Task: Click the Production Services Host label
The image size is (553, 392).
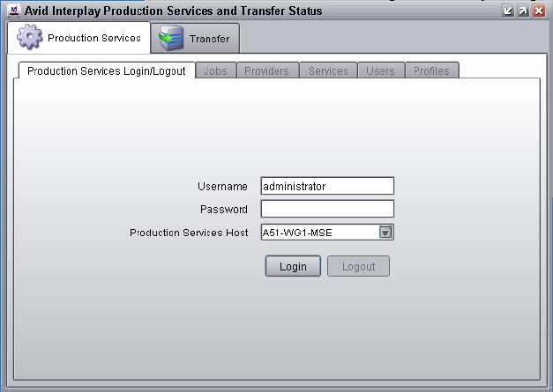Action: coord(189,233)
